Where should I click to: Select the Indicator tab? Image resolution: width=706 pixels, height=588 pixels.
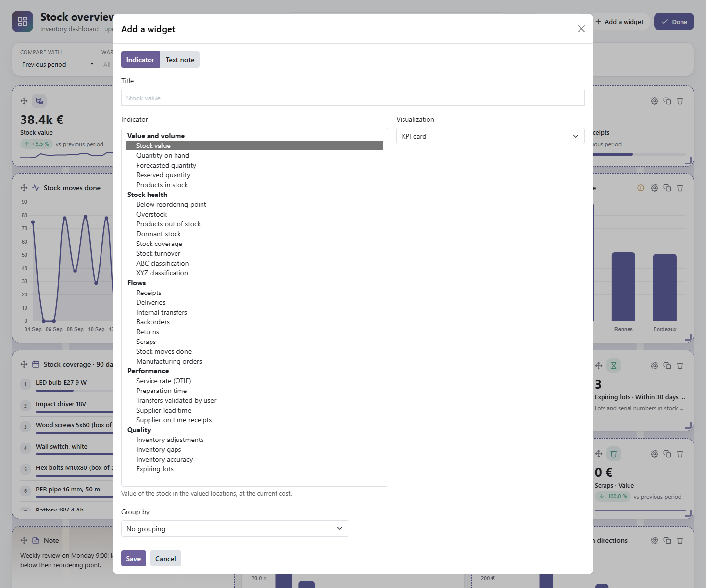[x=140, y=60]
